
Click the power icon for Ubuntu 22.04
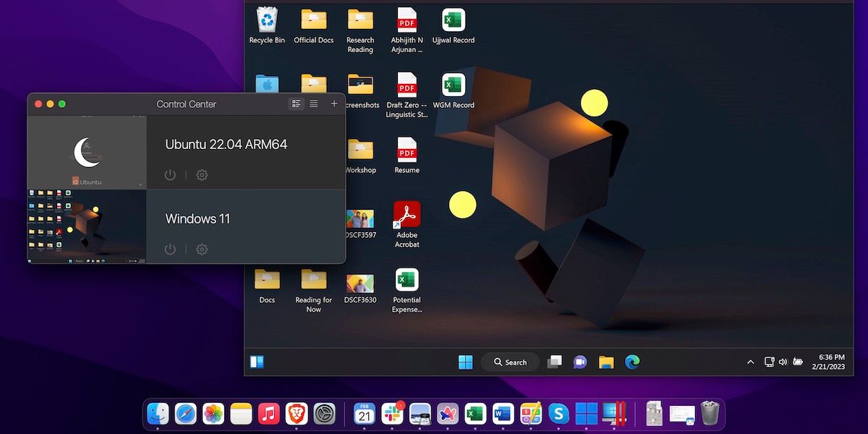pos(170,175)
